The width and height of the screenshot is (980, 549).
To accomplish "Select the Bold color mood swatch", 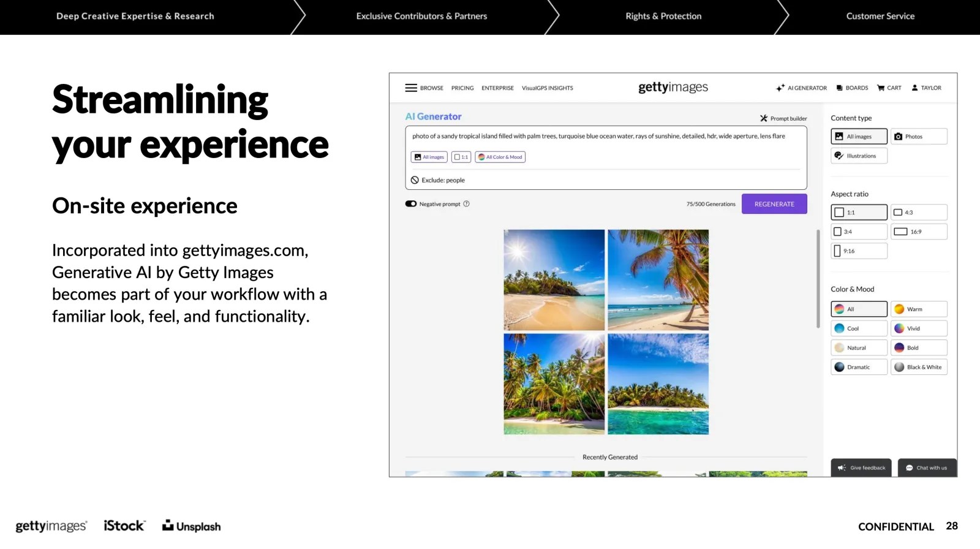I will [919, 347].
